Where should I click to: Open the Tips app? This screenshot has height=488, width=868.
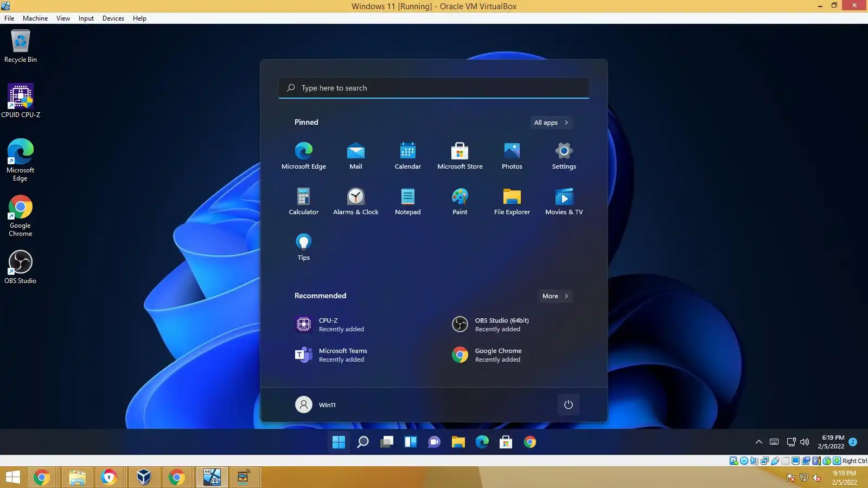(x=304, y=247)
